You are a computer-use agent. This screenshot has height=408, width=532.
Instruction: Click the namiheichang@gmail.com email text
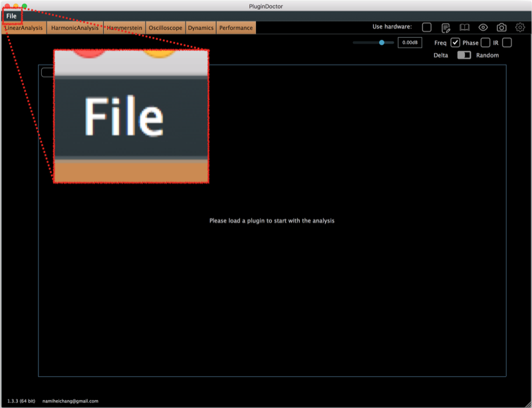click(70, 401)
